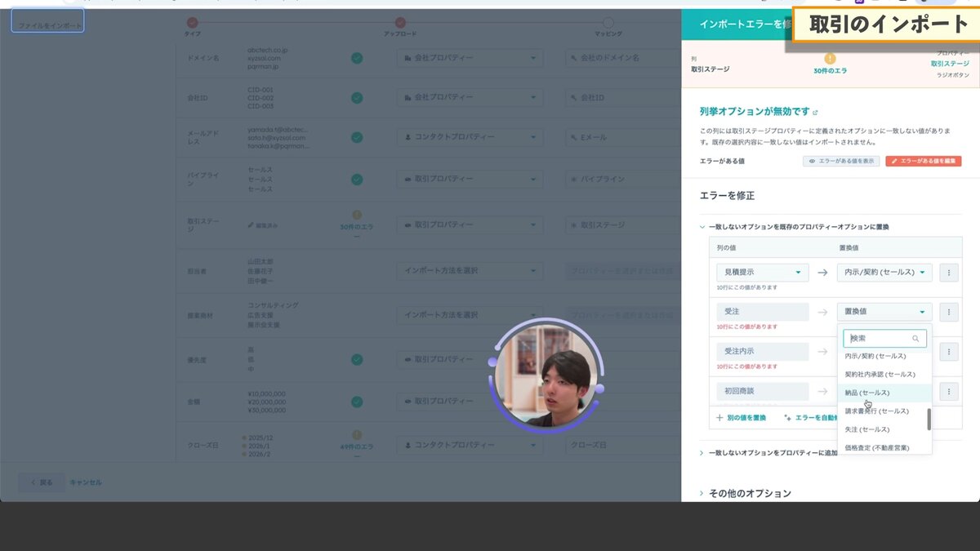This screenshot has width=980, height=551.
Task: Click the green check icon in the ドメイン名 row
Action: point(357,58)
